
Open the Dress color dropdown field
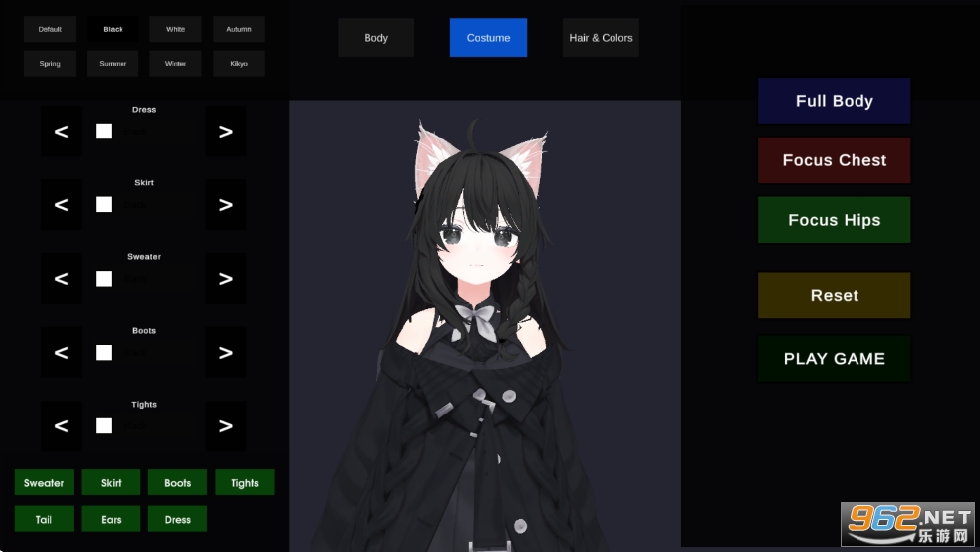click(149, 132)
